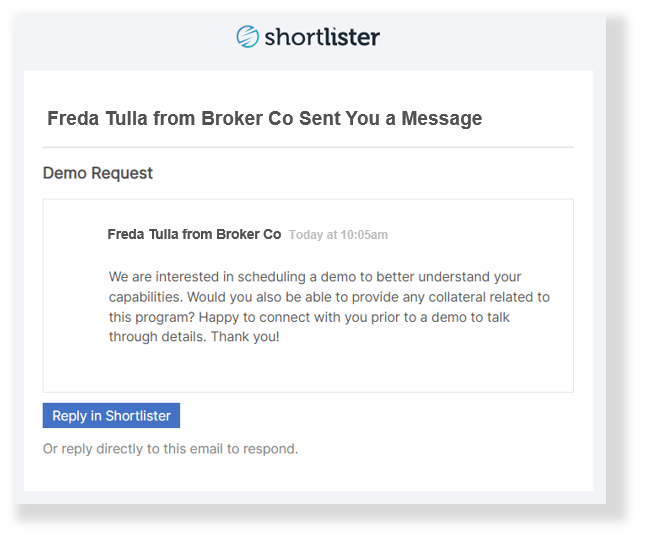Image resolution: width=652 pixels, height=544 pixels.
Task: Click the 'Today at 10:05am' timestamp
Action: point(338,235)
